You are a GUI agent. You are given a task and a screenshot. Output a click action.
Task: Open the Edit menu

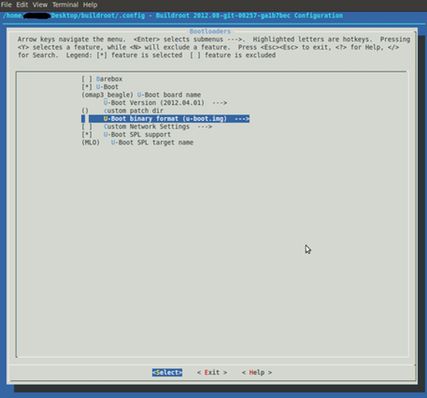pos(22,5)
